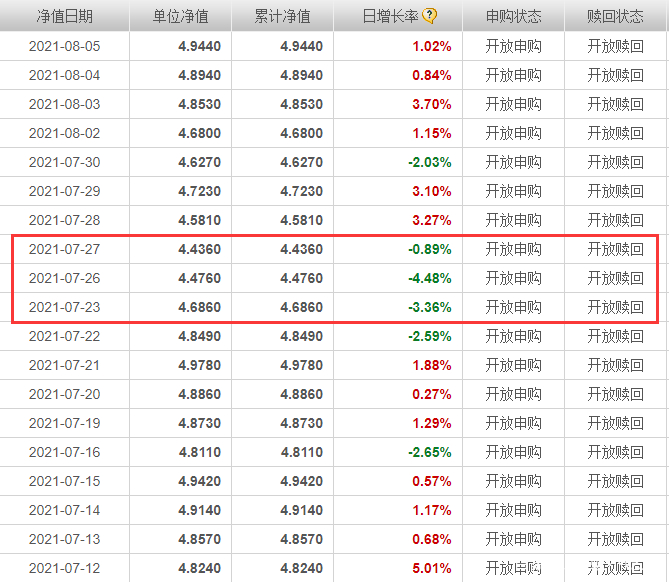
Task: Click growth rate 1.15%
Action: coord(432,133)
